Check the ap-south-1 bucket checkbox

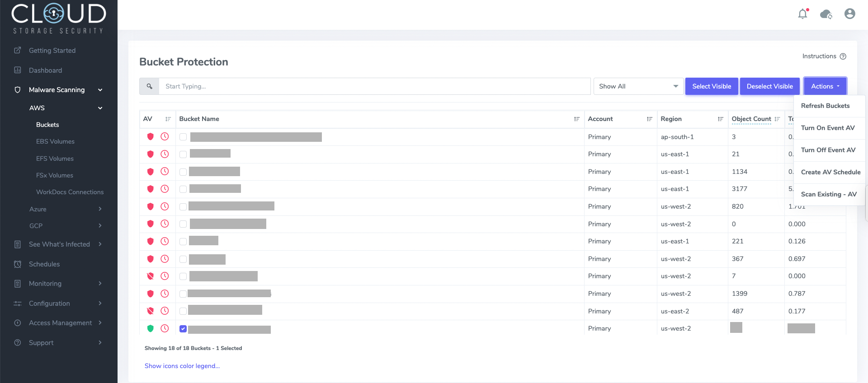click(183, 137)
